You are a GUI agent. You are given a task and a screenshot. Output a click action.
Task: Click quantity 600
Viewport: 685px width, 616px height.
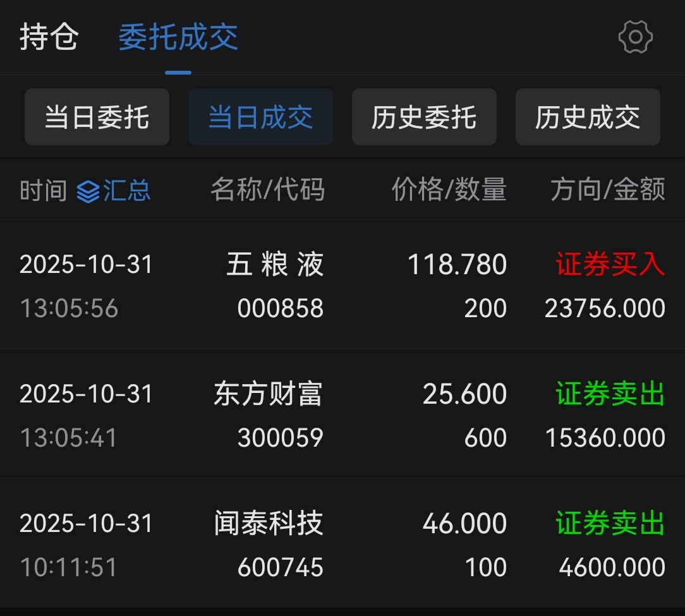(485, 437)
